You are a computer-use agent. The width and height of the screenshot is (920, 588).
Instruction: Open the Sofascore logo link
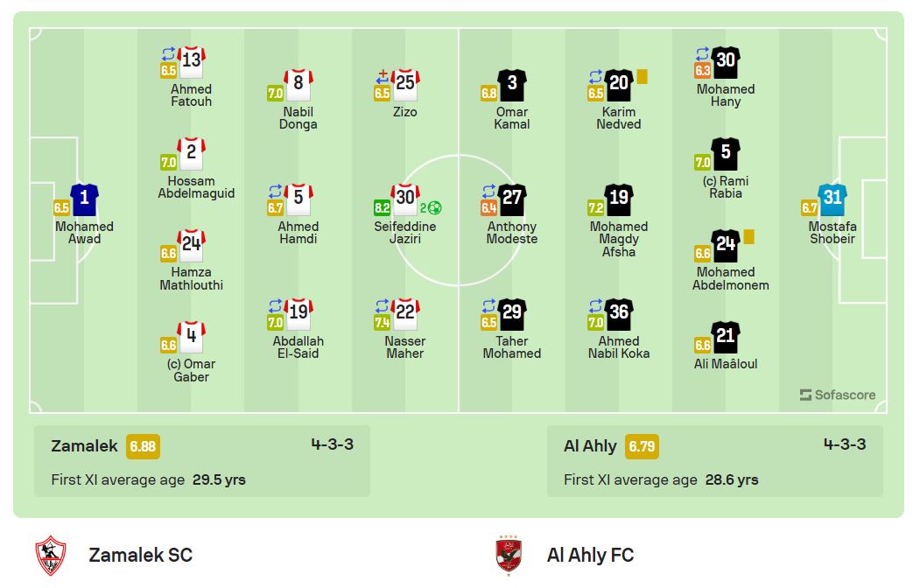[838, 395]
